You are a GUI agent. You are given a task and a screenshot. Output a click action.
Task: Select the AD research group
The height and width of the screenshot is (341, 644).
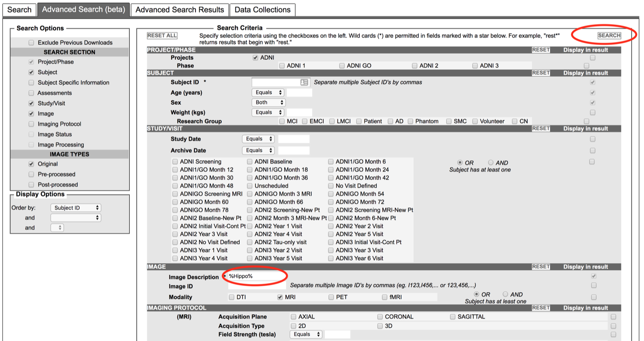point(390,121)
